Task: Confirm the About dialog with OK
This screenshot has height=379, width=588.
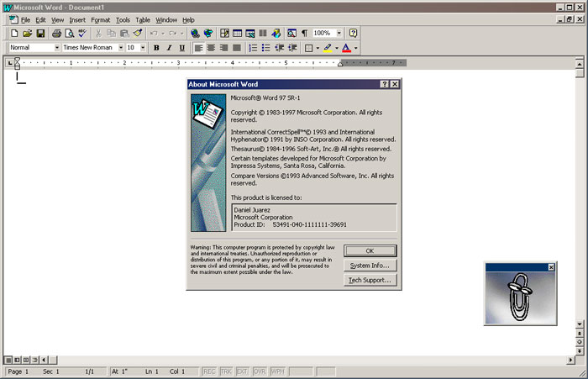Action: point(370,250)
